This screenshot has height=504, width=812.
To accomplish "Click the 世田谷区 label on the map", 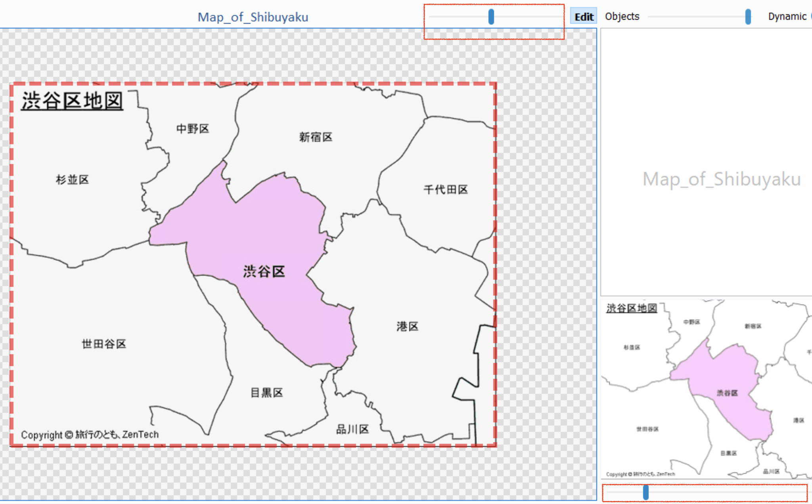I will 104,344.
